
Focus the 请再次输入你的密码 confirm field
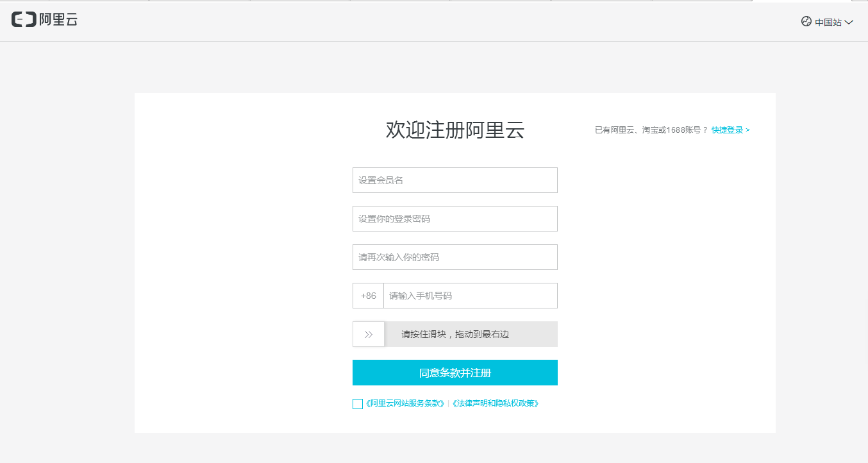pos(455,257)
